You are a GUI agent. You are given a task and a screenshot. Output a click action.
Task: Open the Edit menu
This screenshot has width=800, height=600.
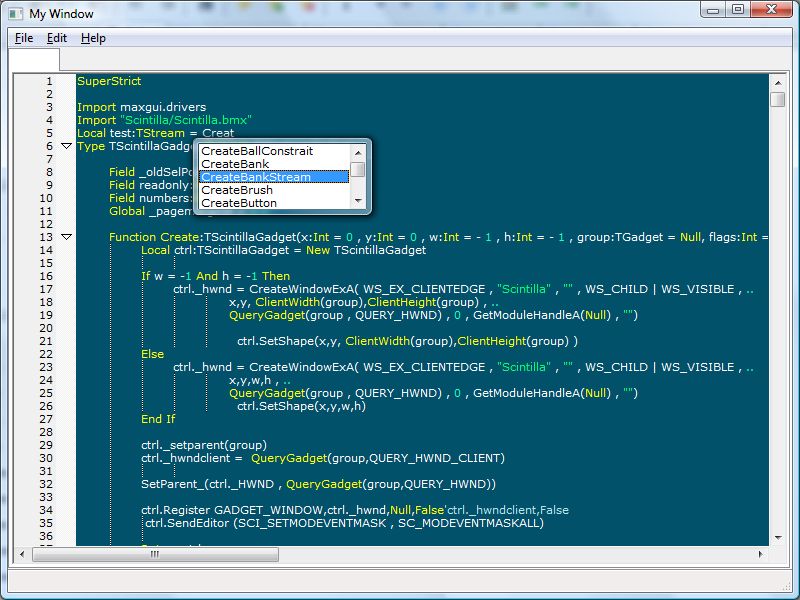pyautogui.click(x=57, y=38)
